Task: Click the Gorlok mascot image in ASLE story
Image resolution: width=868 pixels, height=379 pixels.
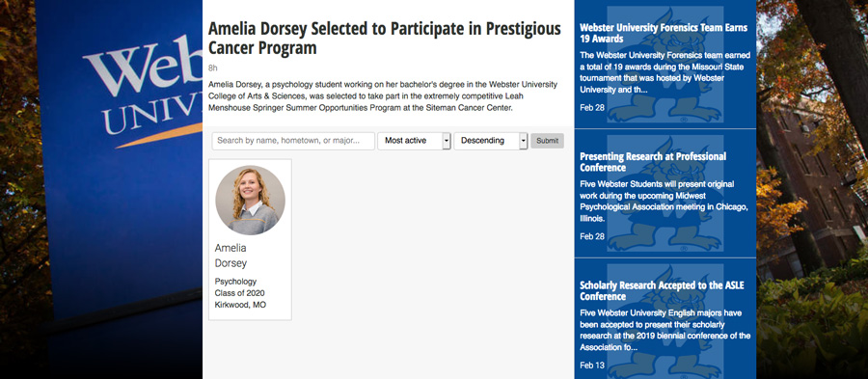Action: [665, 321]
